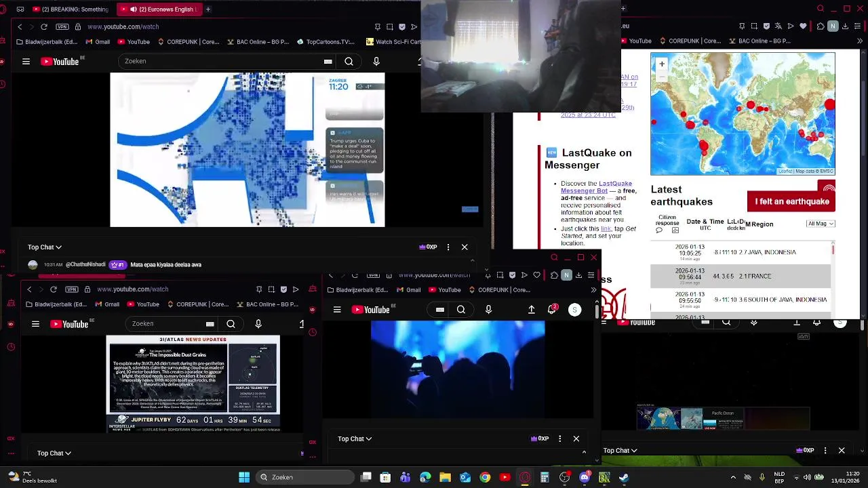Click the Euronews live video player
868x488 pixels.
(x=248, y=150)
